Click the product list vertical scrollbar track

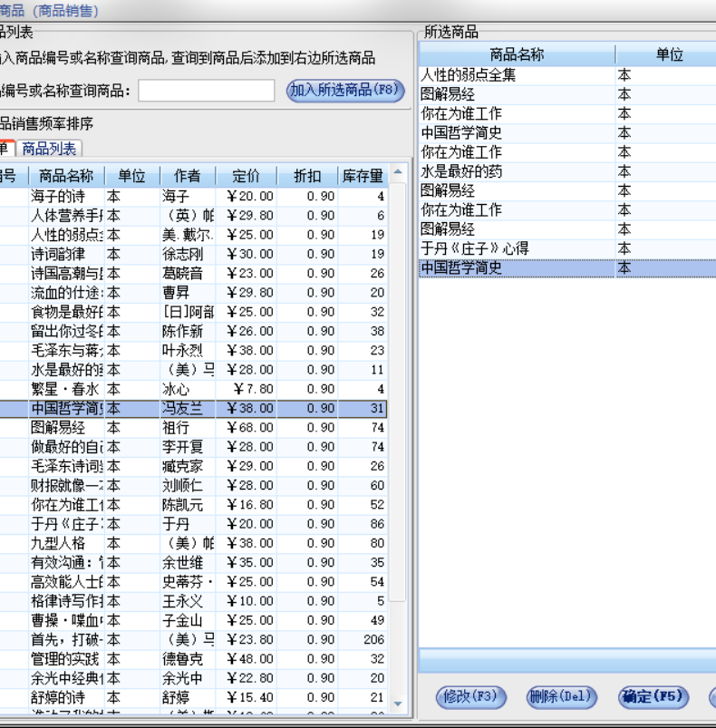[397, 436]
